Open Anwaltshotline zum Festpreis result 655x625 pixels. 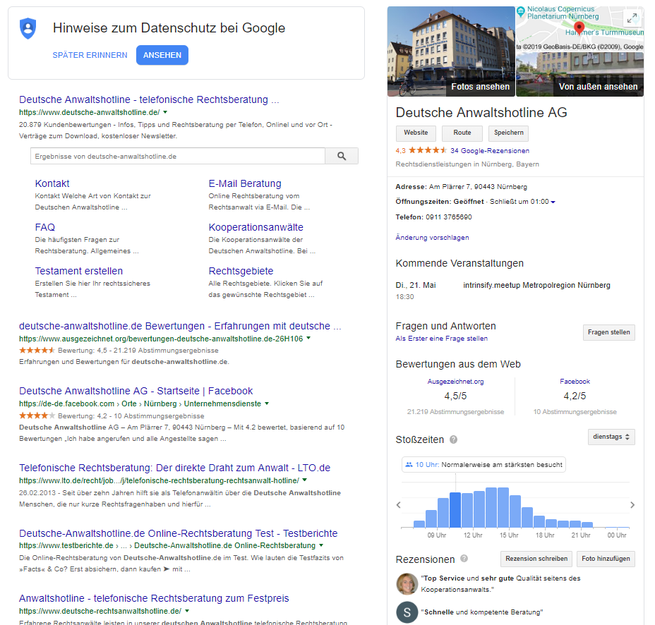[154, 598]
